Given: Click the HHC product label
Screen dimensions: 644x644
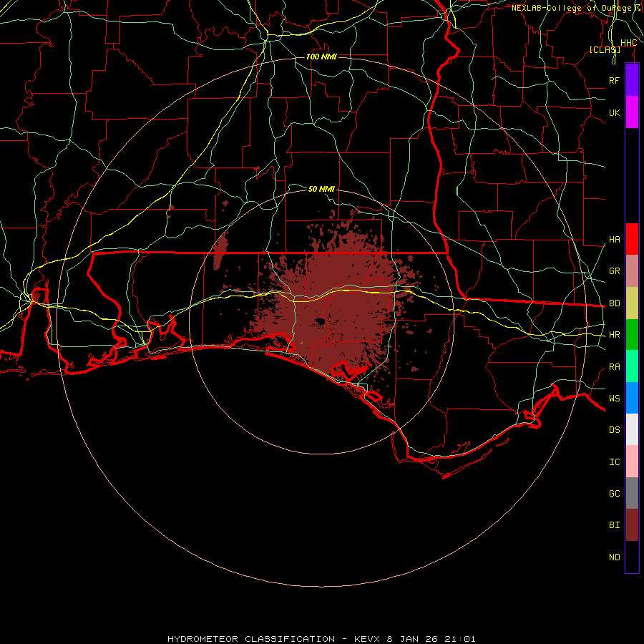Looking at the screenshot, I should click(628, 43).
